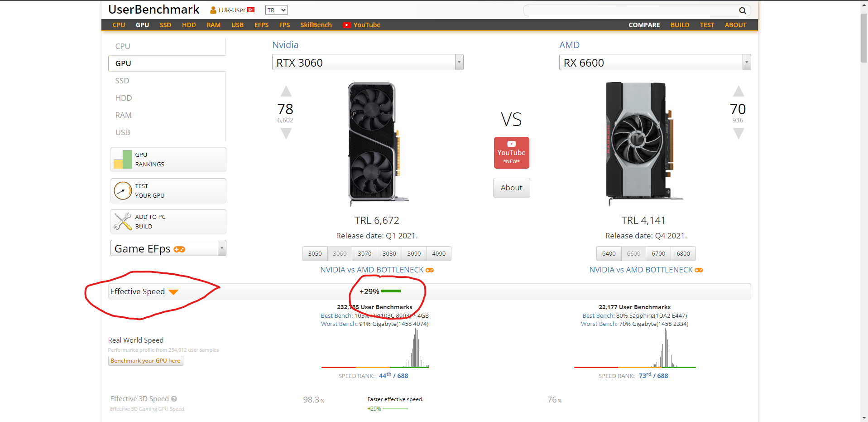
Task: Click the Effective Speed orange arrow
Action: point(173,292)
